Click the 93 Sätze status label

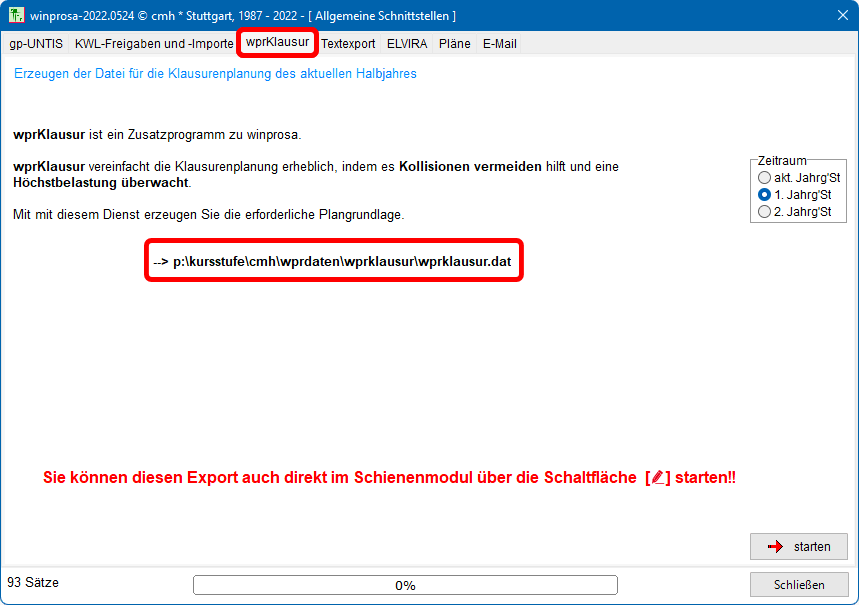[x=33, y=582]
